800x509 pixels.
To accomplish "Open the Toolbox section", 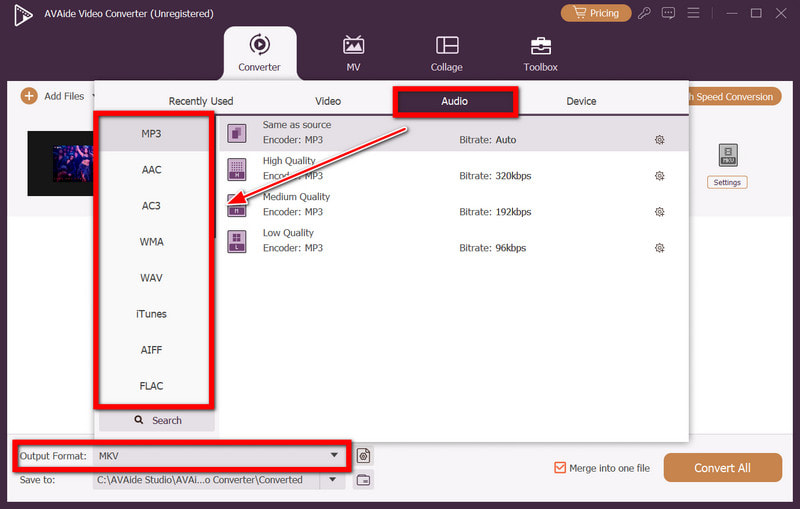I will pos(540,54).
